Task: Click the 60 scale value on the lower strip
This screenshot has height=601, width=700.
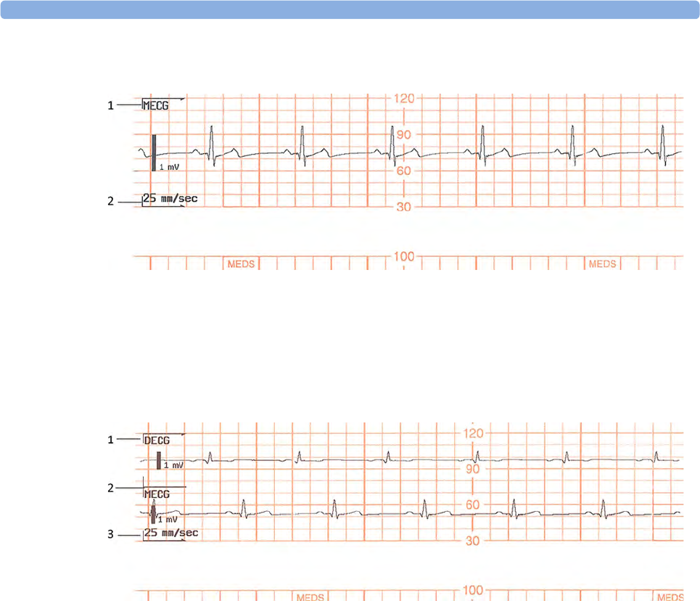Action: coord(472,505)
